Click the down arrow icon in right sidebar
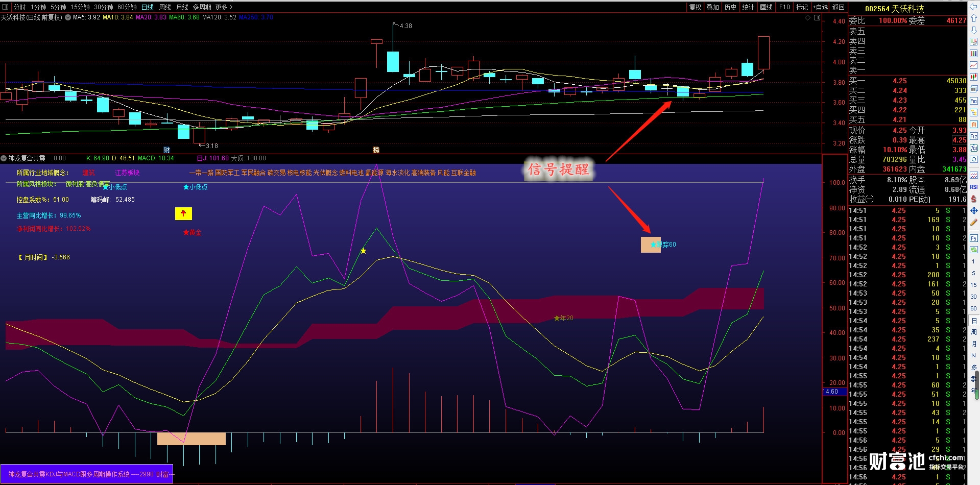Image resolution: width=980 pixels, height=485 pixels. (x=973, y=30)
